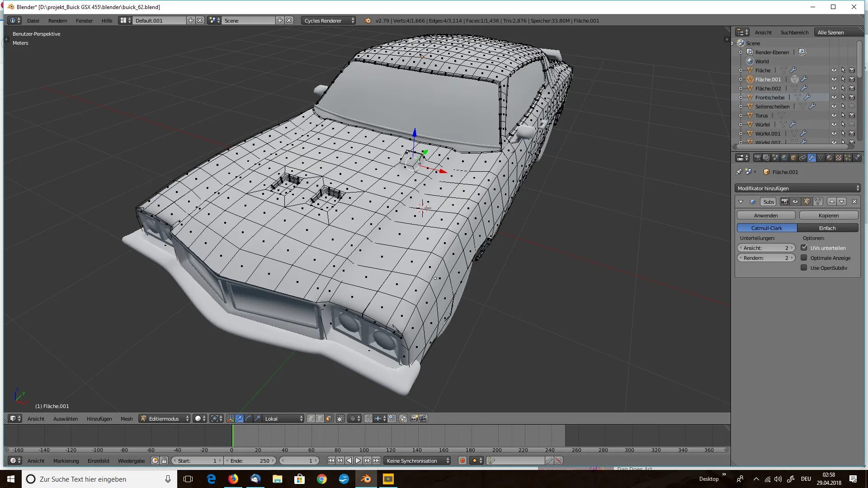
Task: Click the Ansicht subdivisions value field
Action: click(x=766, y=248)
